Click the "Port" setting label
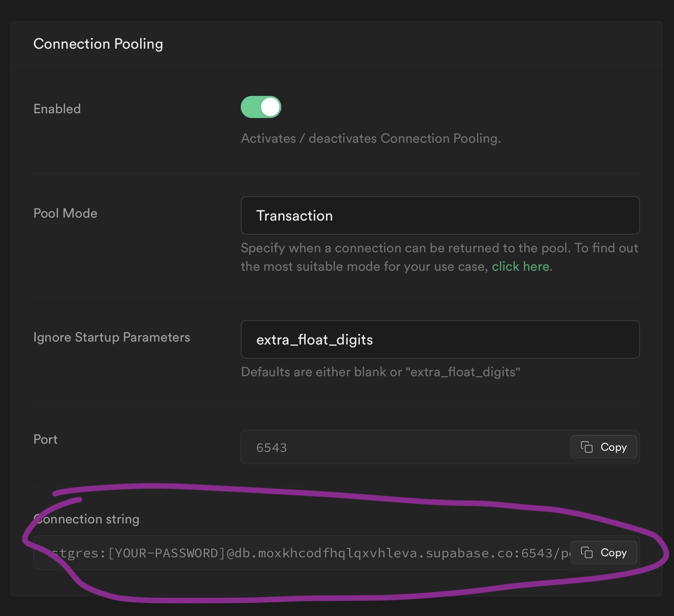The image size is (674, 616). [x=45, y=439]
